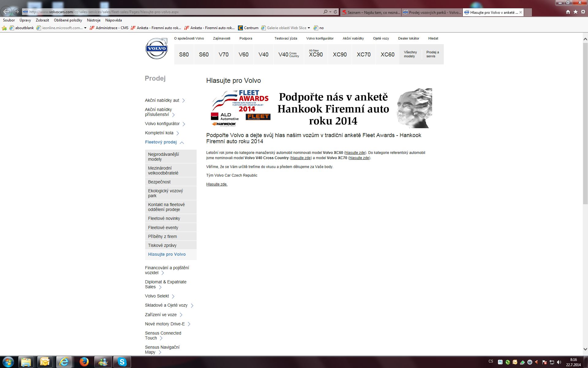Open Firefox from taskbar
This screenshot has height=368, width=588.
(x=84, y=362)
